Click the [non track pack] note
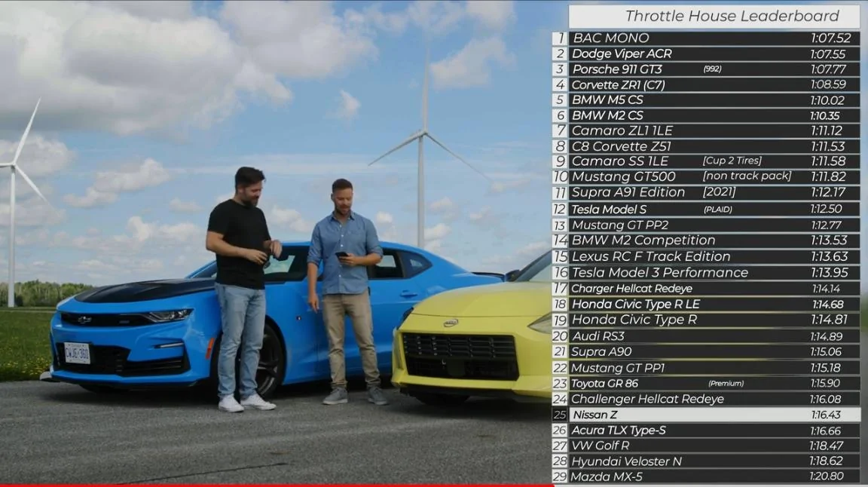Screen dimensions: 868x487 click(x=747, y=176)
